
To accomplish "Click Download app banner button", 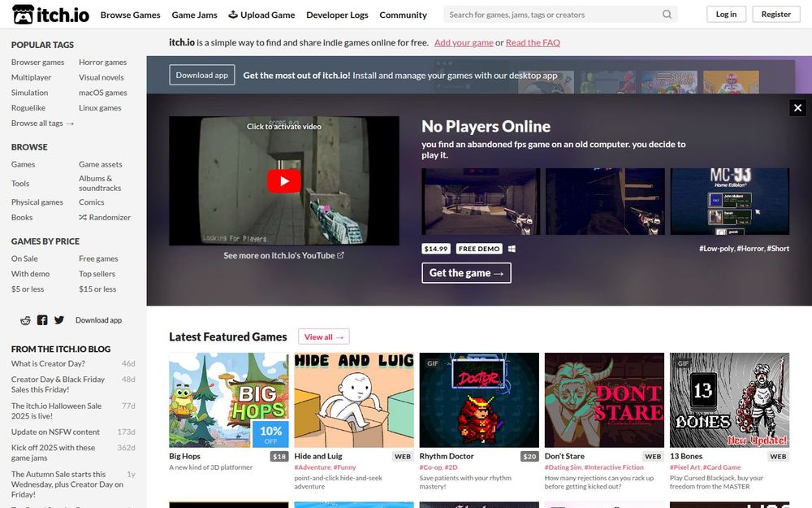I will point(202,75).
